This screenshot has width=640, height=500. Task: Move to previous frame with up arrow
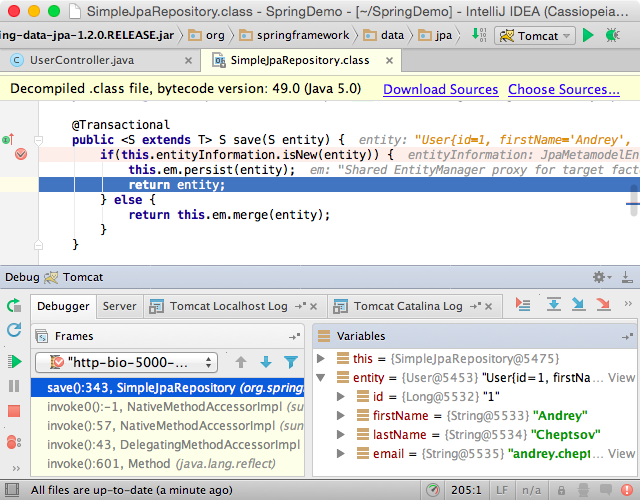click(241, 362)
